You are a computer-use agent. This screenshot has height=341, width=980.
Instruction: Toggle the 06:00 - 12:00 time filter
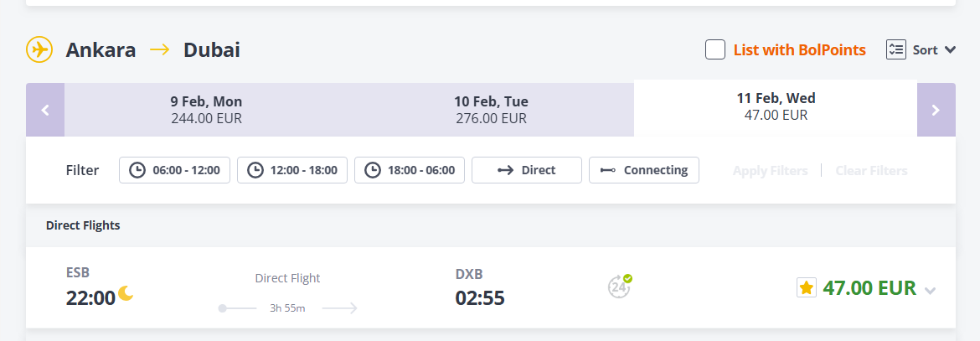[174, 170]
